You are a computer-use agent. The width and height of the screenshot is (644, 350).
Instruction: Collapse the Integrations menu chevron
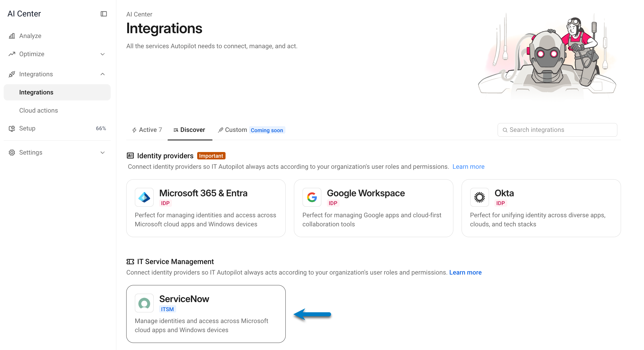pos(103,74)
